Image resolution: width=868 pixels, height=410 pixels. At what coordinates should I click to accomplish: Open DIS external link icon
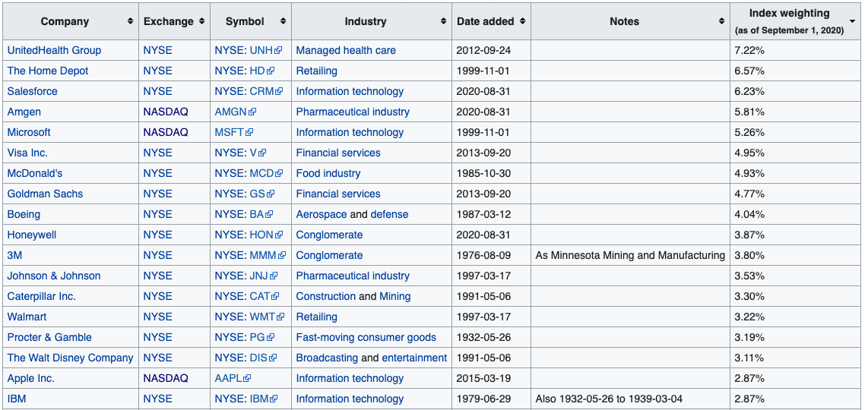(273, 358)
